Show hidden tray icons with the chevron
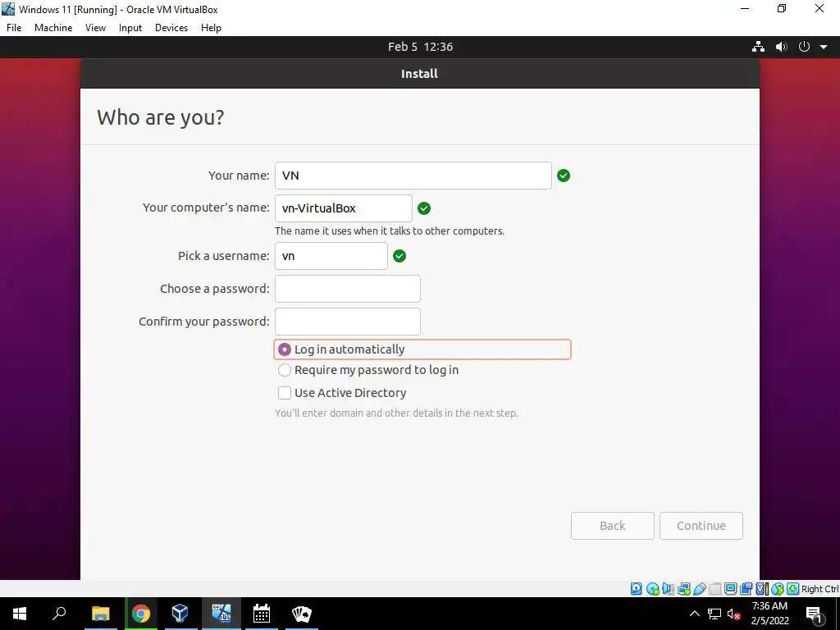Screen dimensions: 840x630 [x=694, y=614]
